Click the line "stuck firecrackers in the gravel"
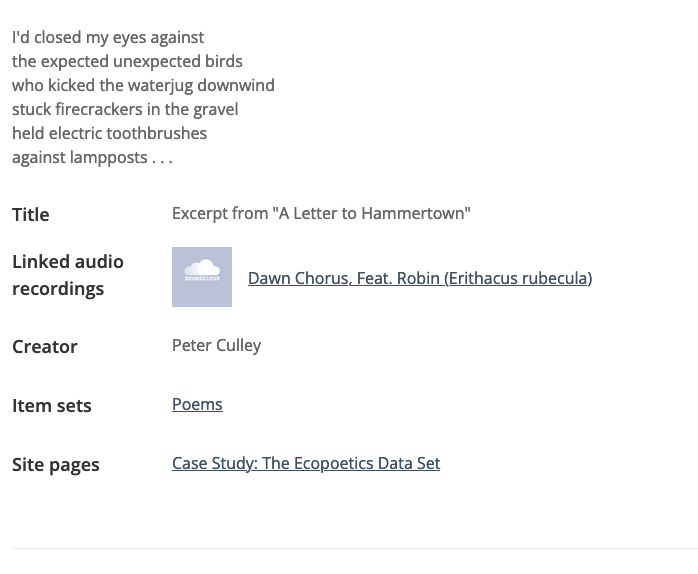698x574 pixels. (x=125, y=110)
